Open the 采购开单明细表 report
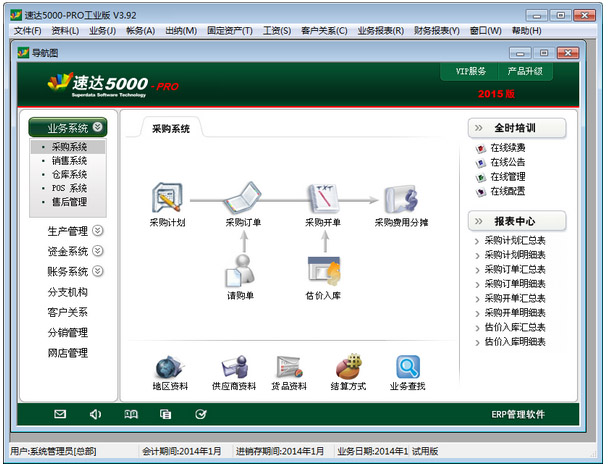Screen dimensions: 611x468 (515, 313)
